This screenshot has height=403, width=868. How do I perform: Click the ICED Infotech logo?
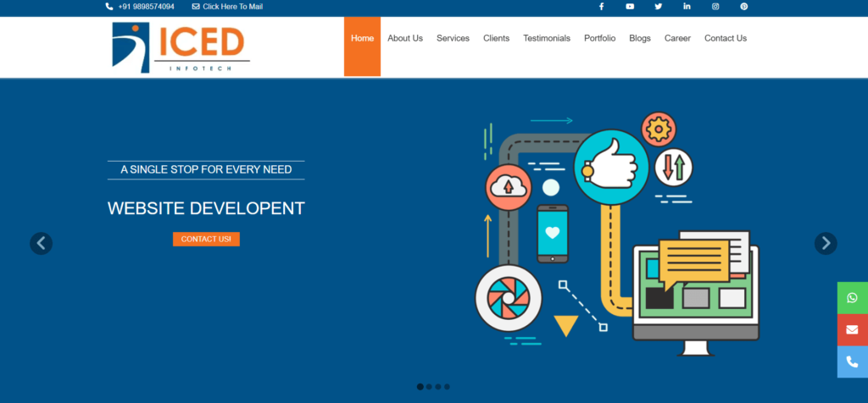[x=181, y=47]
